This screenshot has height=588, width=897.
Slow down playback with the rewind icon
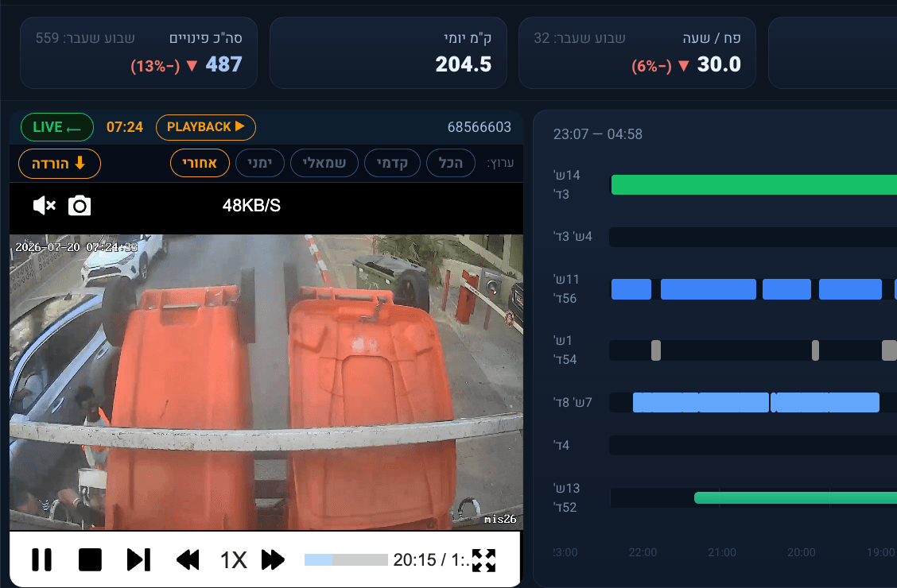click(188, 559)
